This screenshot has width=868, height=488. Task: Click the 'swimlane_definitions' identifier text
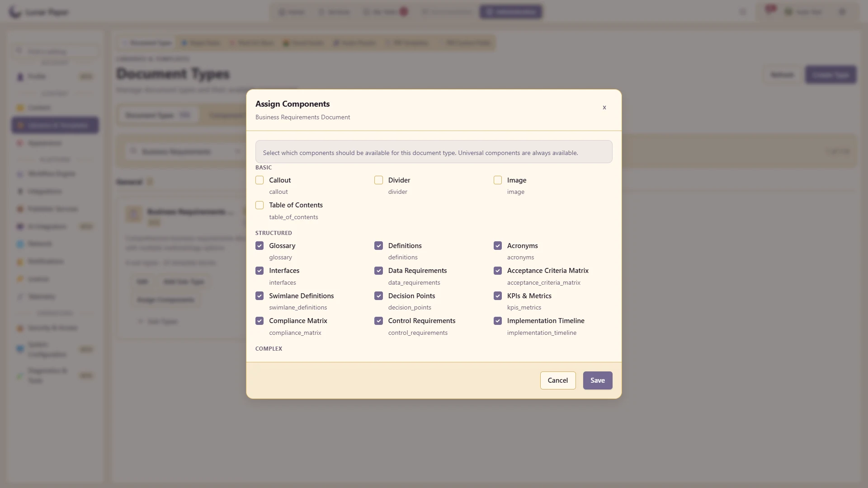[298, 308]
